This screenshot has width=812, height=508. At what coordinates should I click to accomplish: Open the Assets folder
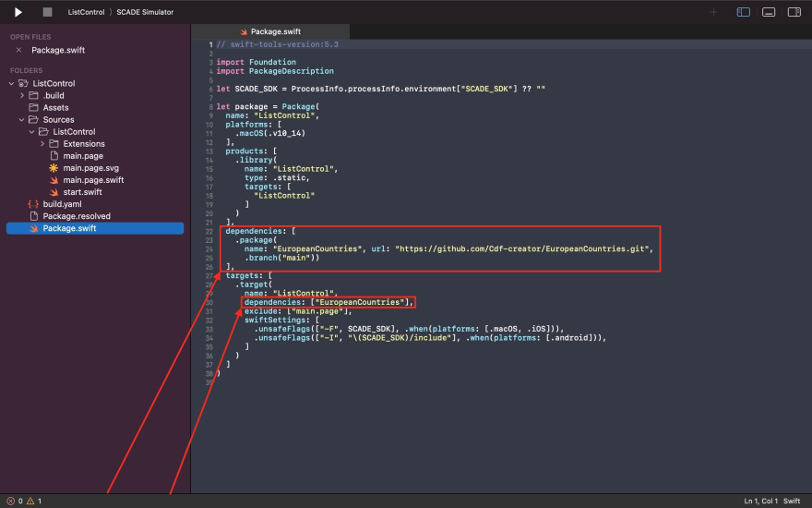point(55,108)
